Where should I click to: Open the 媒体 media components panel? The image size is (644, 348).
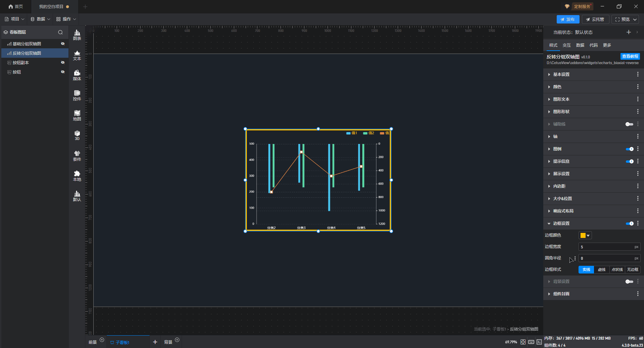77,75
